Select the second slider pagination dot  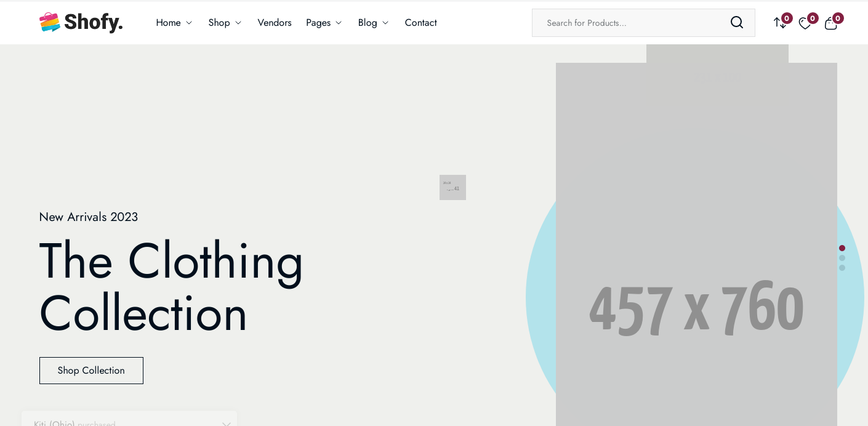(842, 258)
